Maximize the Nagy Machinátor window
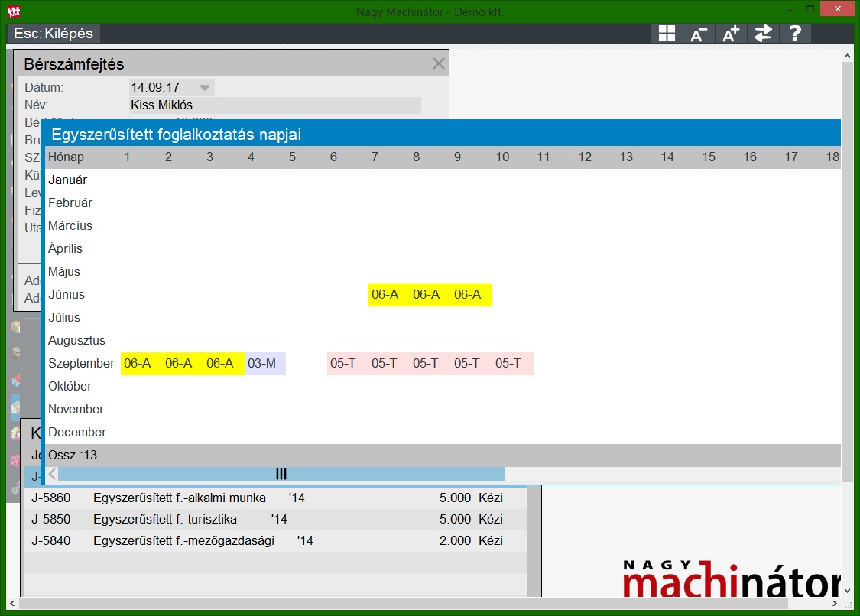860x616 pixels. pyautogui.click(x=810, y=9)
